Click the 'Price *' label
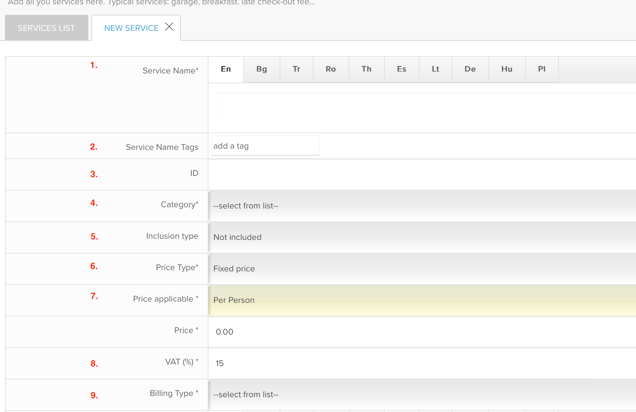 click(x=186, y=330)
